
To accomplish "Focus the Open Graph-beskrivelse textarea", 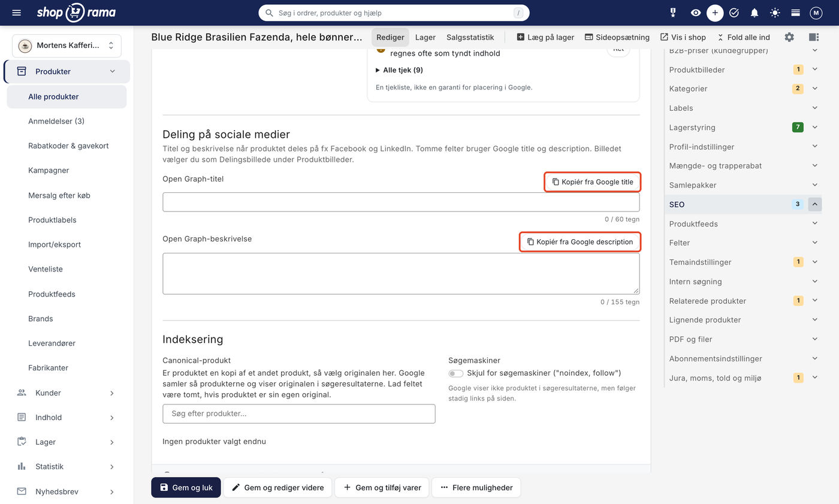I will tap(401, 274).
